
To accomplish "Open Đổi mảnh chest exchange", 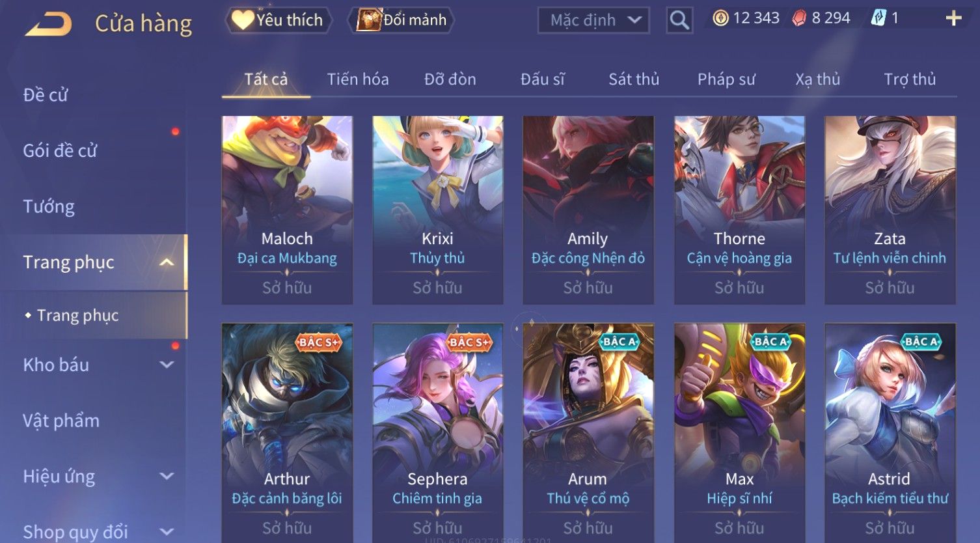I will tap(402, 20).
